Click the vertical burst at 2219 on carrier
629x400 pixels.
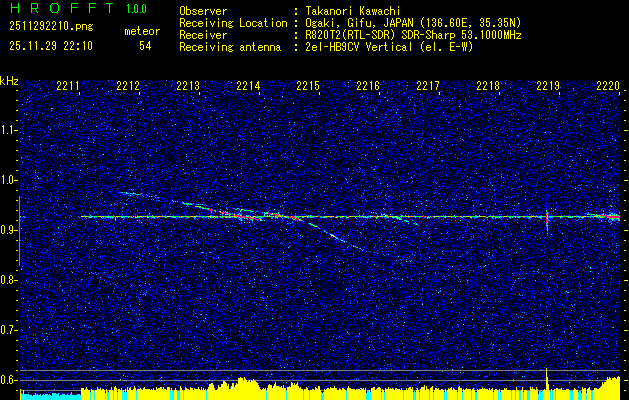[547, 221]
